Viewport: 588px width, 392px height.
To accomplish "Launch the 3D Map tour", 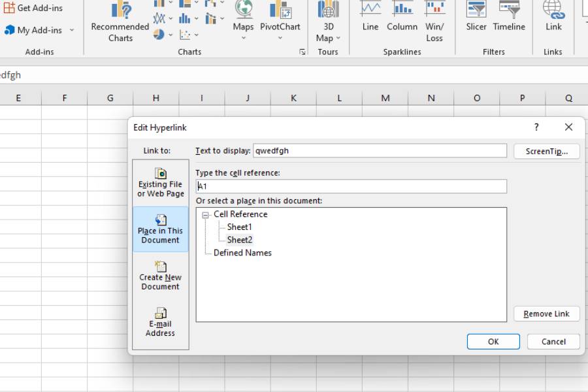I will 328,22.
